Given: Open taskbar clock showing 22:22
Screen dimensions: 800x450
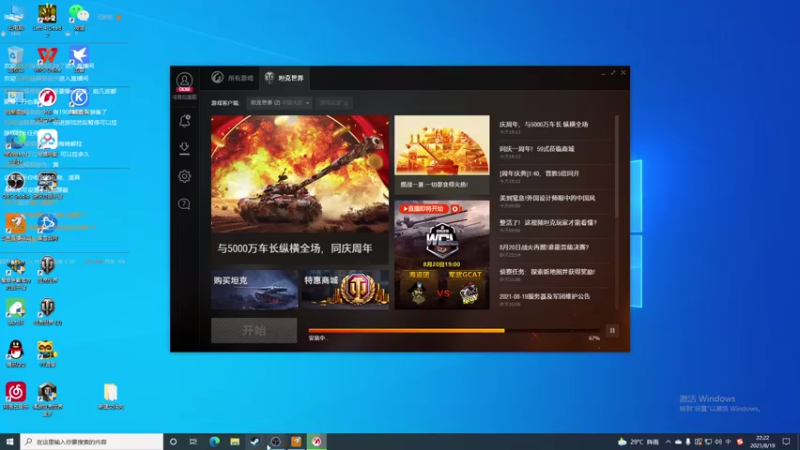Looking at the screenshot, I should 762,442.
